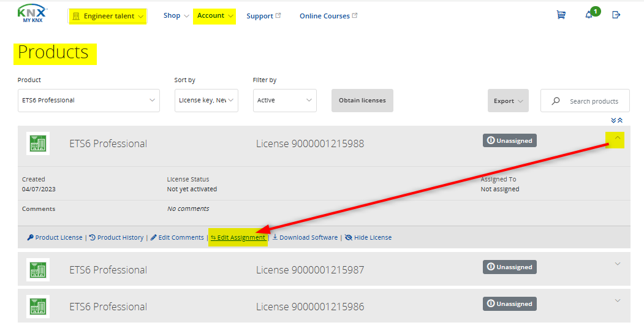
Task: Open the Export dropdown button
Action: click(x=508, y=101)
